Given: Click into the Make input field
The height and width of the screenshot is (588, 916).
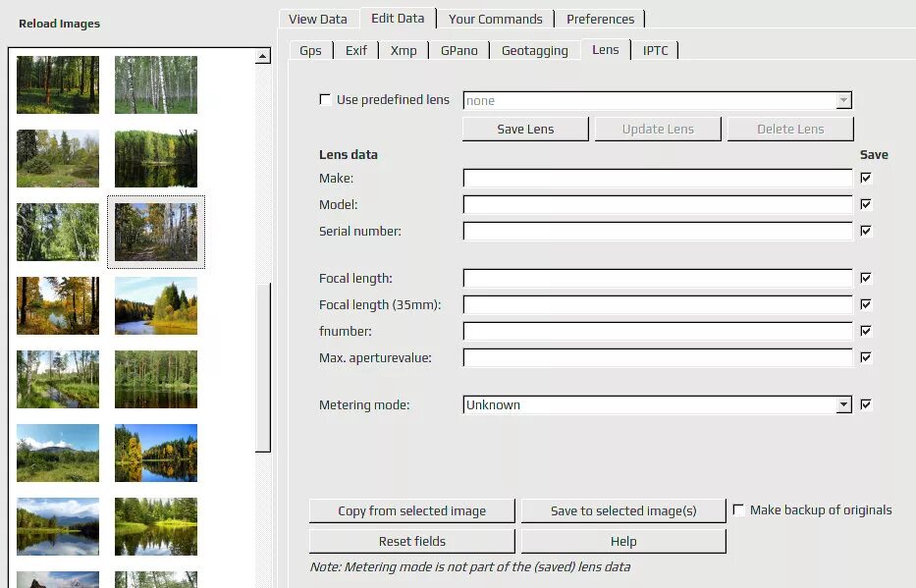Looking at the screenshot, I should [657, 178].
